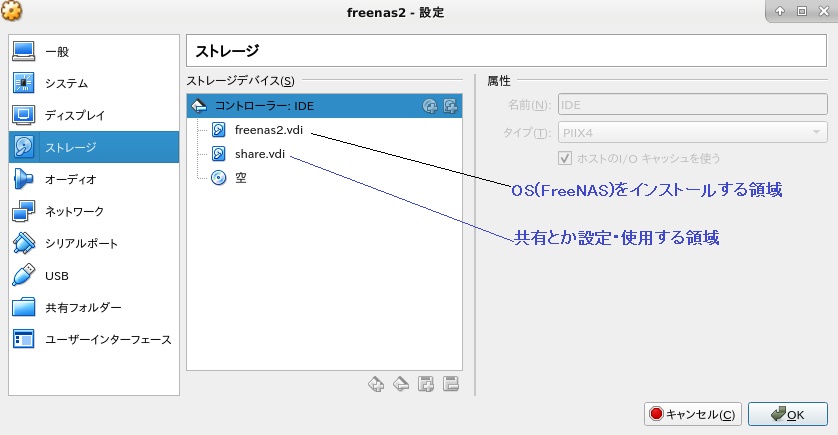Maximize the settings window
The height and width of the screenshot is (435, 838).
(x=802, y=11)
